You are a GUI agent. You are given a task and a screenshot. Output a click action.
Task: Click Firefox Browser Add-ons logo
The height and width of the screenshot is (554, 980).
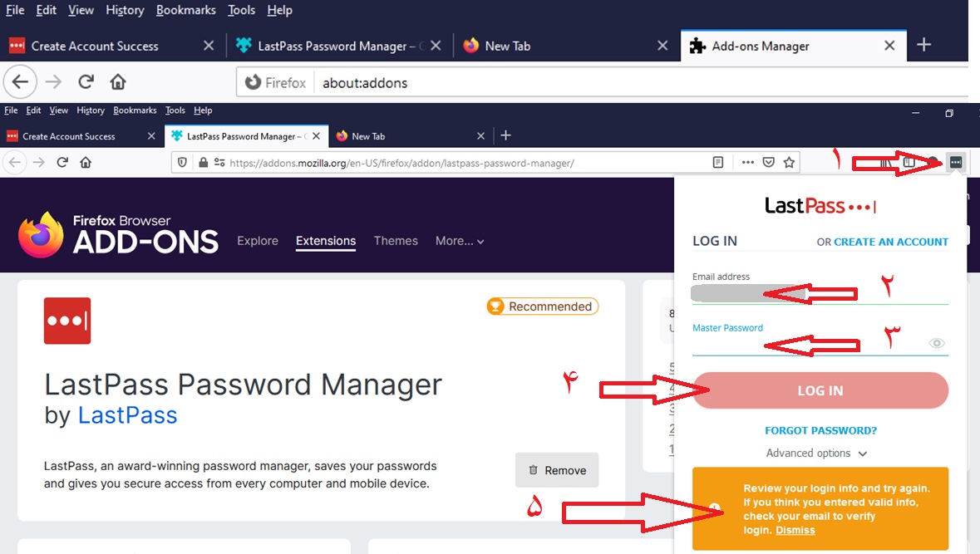(118, 235)
